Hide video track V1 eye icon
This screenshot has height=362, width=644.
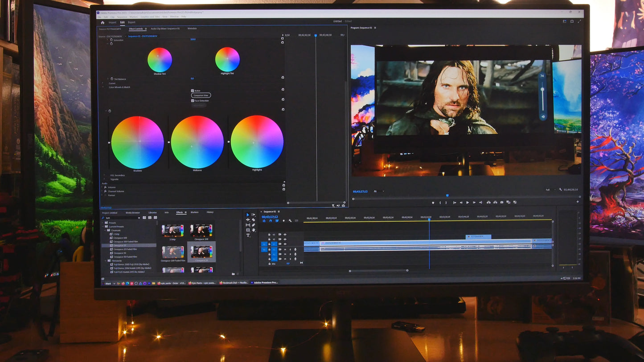(285, 244)
